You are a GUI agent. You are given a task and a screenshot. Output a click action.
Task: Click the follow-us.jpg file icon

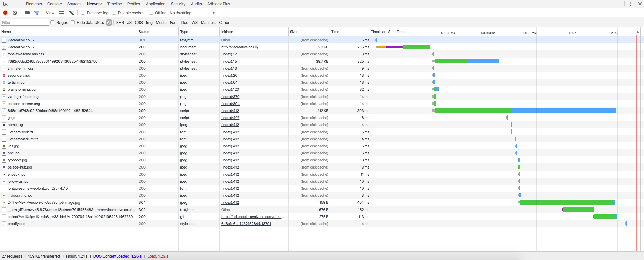coord(4,181)
